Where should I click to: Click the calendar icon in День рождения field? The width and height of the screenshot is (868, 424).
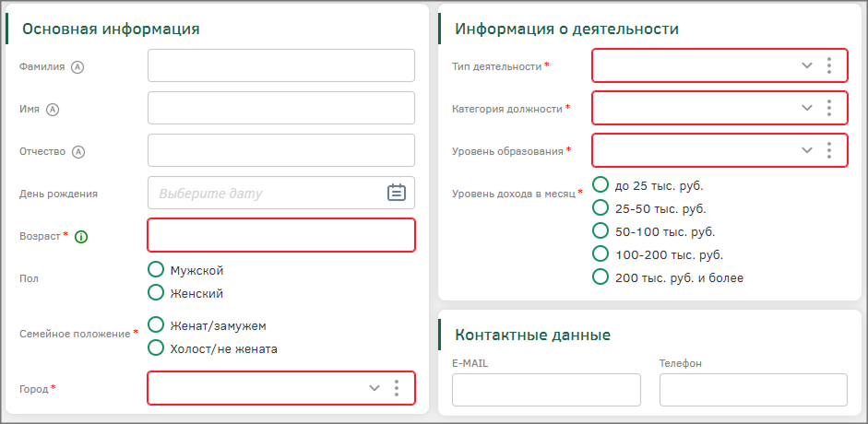pos(396,193)
